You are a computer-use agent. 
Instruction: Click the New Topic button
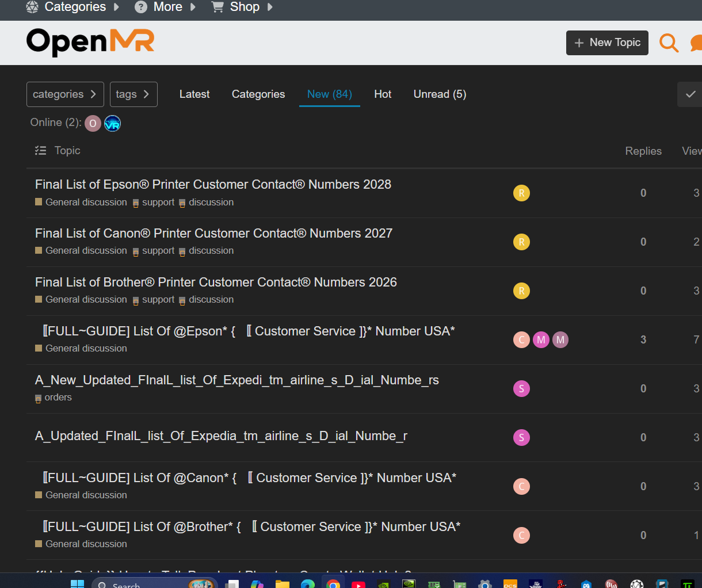click(607, 43)
